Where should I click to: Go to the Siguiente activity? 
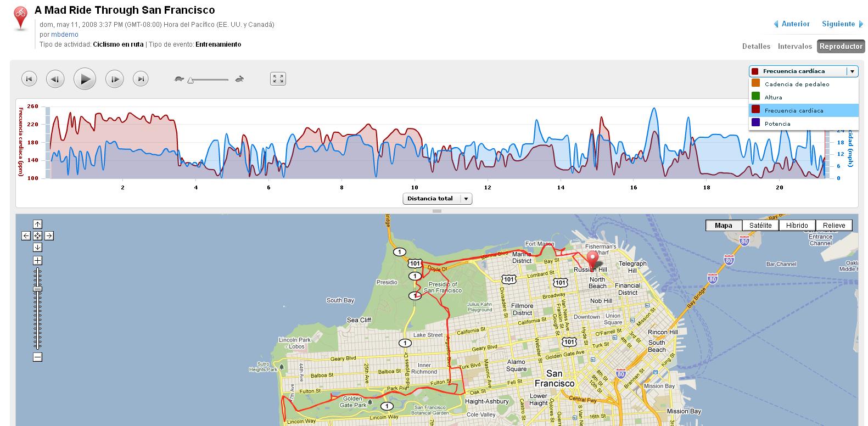(840, 24)
